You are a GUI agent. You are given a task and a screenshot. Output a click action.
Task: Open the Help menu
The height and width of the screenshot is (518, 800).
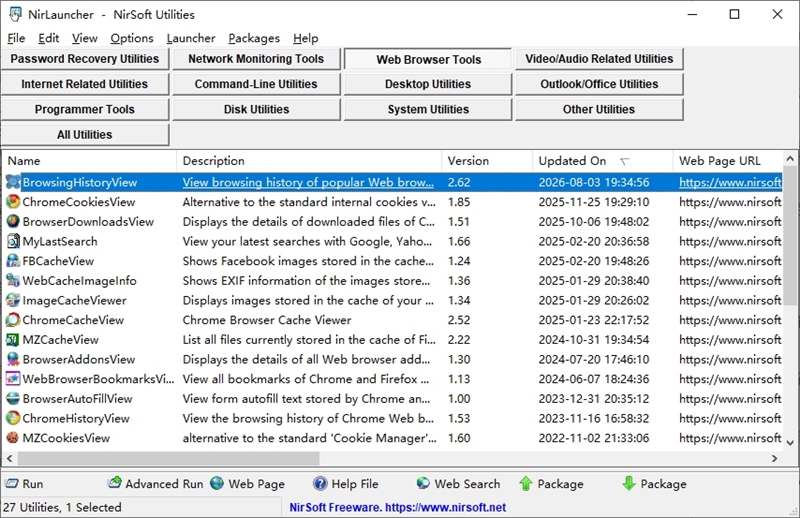306,38
